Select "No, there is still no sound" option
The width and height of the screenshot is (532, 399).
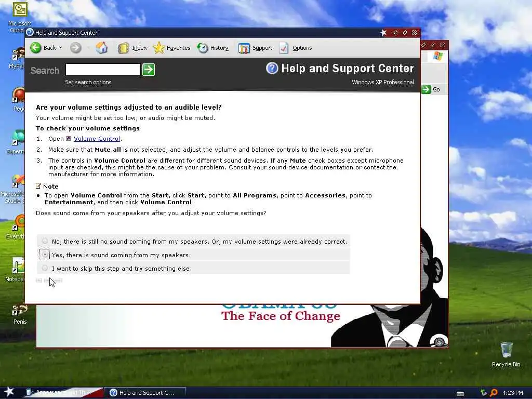click(x=45, y=241)
